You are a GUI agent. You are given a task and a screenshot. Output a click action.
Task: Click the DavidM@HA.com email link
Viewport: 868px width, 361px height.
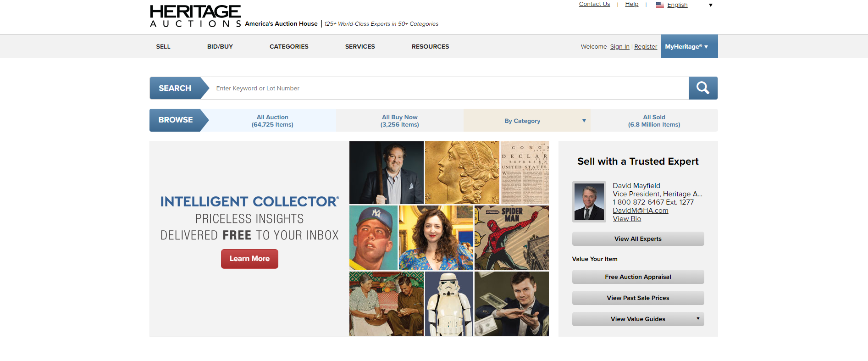click(640, 211)
